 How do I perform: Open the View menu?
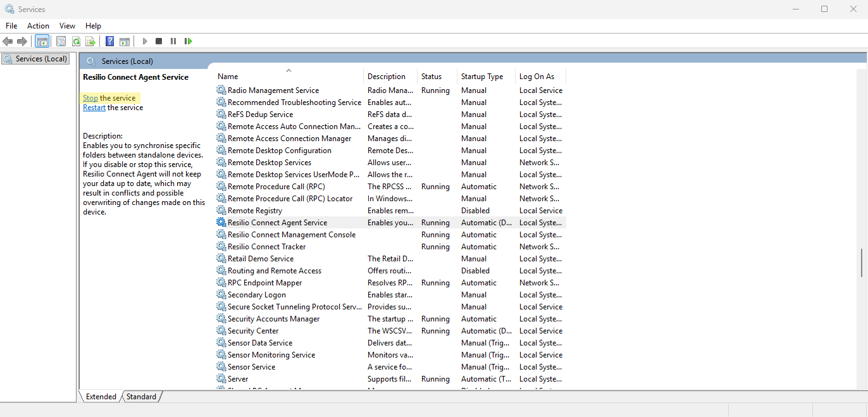coord(67,26)
